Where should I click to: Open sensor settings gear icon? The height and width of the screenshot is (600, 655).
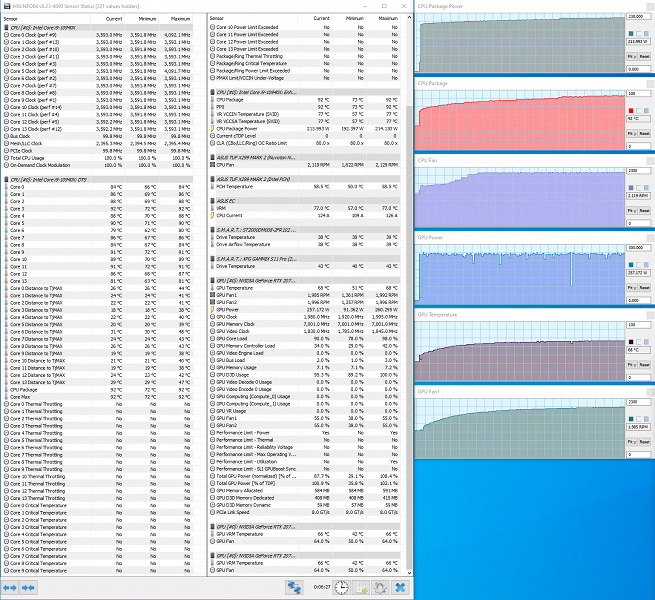tap(380, 587)
